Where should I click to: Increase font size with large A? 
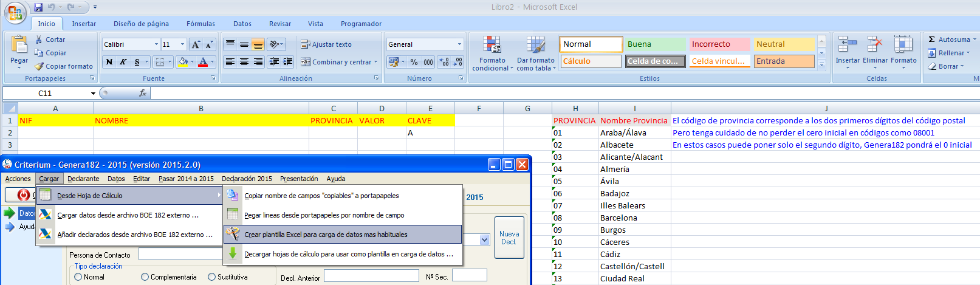pos(195,44)
